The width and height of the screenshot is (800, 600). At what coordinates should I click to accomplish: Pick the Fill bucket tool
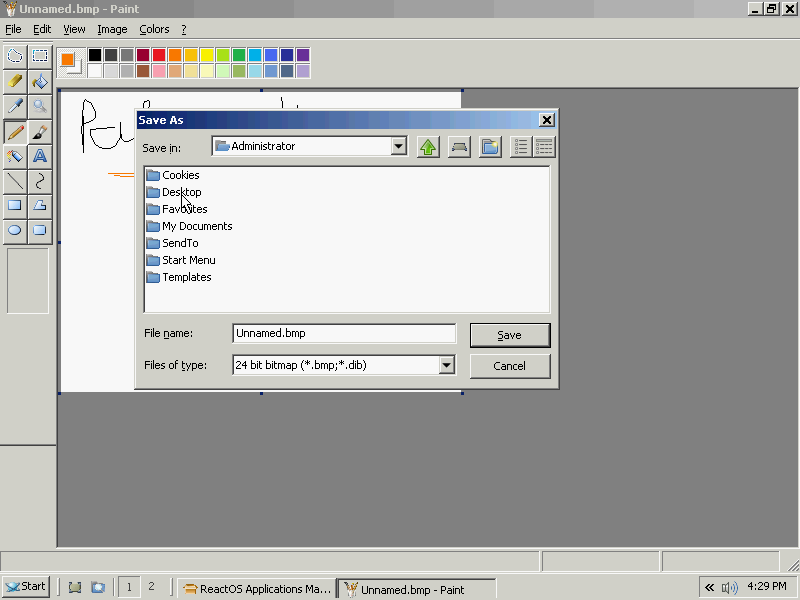pos(40,81)
